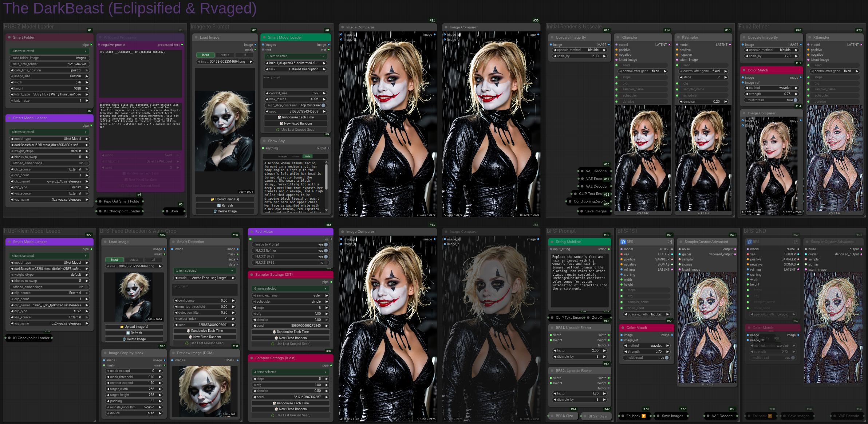Open the task Detailed Description combo
This screenshot has width=868, height=424.
click(296, 69)
